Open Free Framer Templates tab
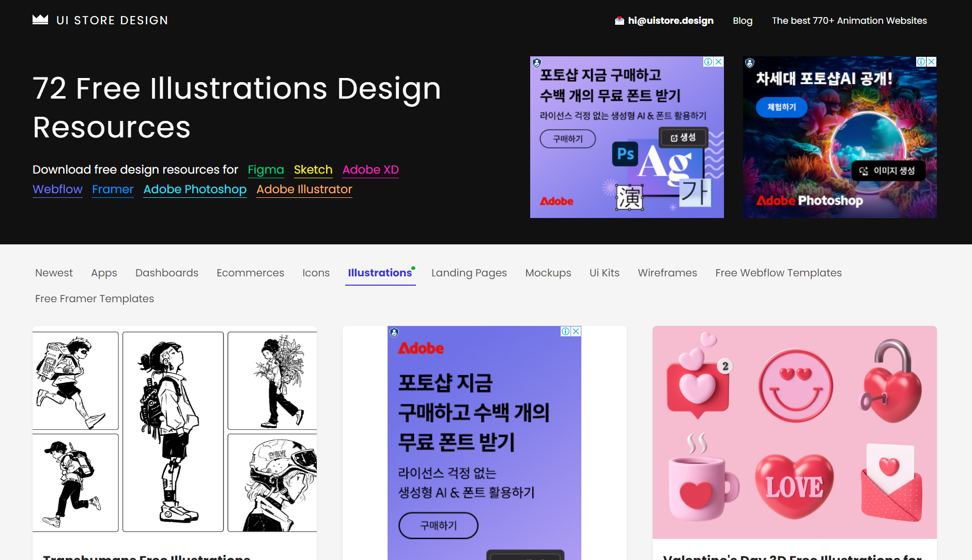This screenshot has height=560, width=972. 95,299
